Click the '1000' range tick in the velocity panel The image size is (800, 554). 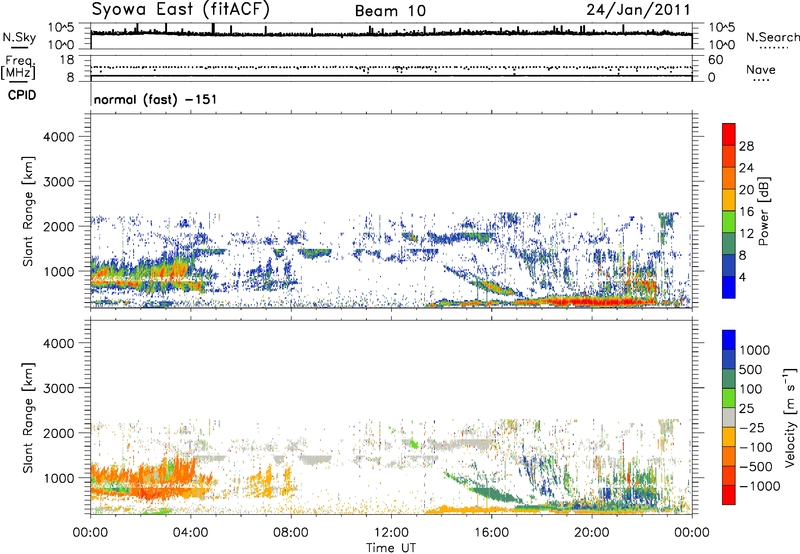(58, 478)
